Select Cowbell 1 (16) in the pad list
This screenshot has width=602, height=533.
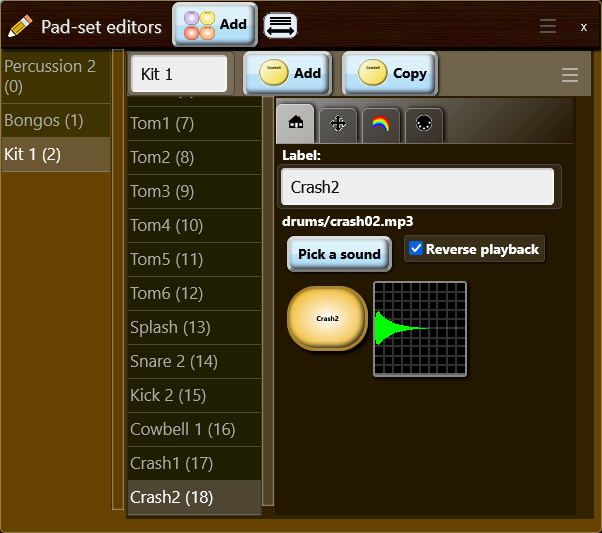(x=194, y=429)
